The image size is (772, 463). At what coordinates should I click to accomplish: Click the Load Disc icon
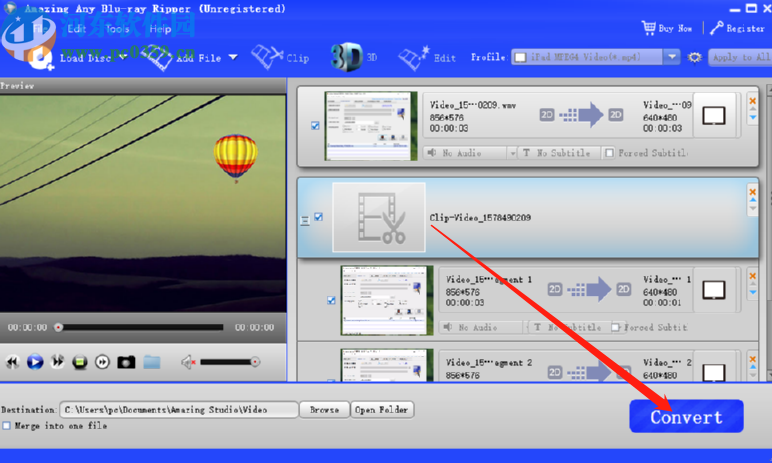point(39,58)
